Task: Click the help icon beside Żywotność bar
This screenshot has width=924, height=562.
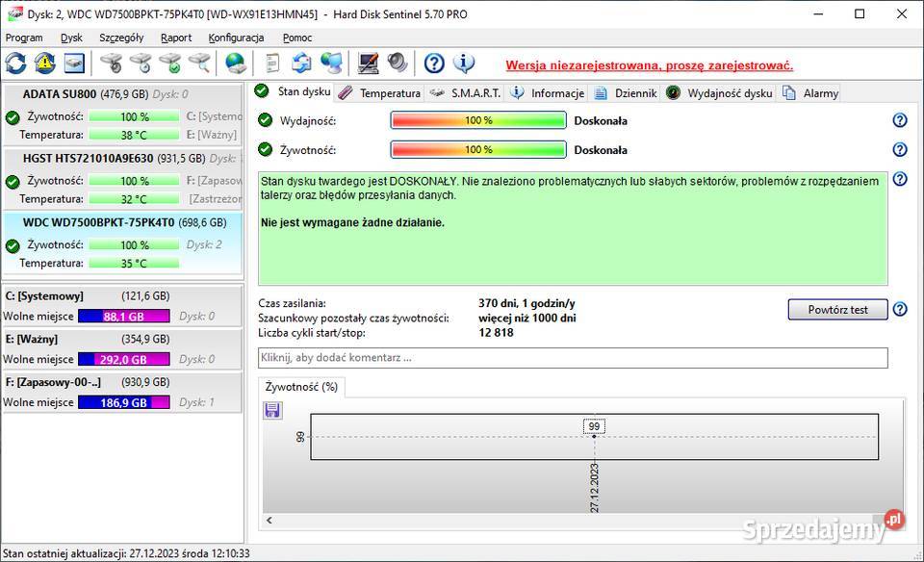Action: point(900,149)
